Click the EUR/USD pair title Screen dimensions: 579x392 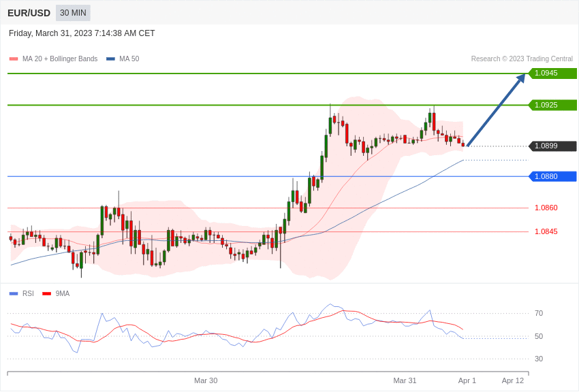pos(29,14)
